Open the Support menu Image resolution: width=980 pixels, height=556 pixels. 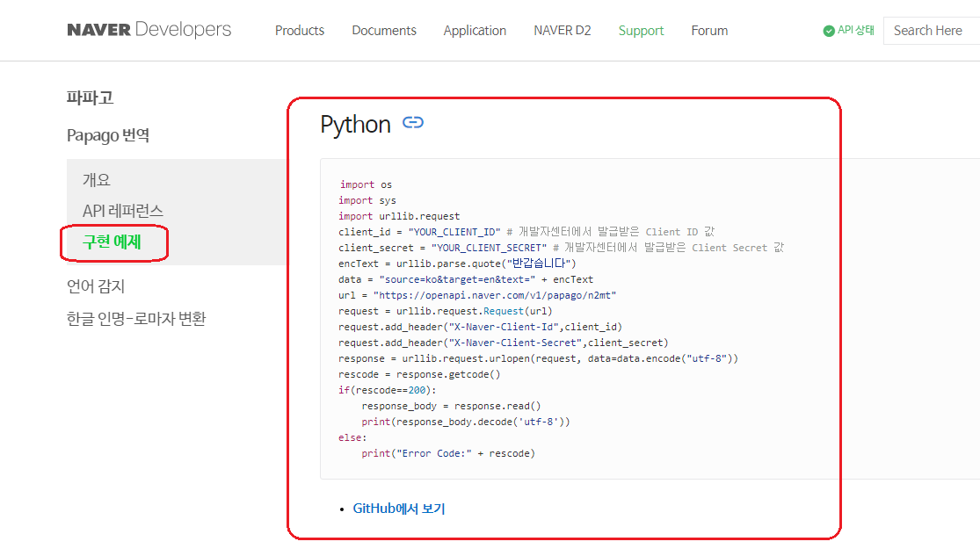pos(641,31)
